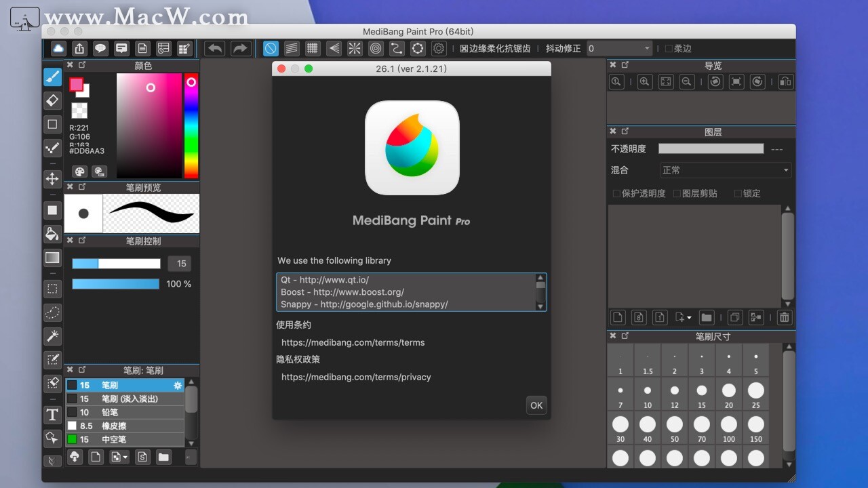Undock the 导览 panel with popout icon
This screenshot has height=488, width=868.
[x=625, y=65]
